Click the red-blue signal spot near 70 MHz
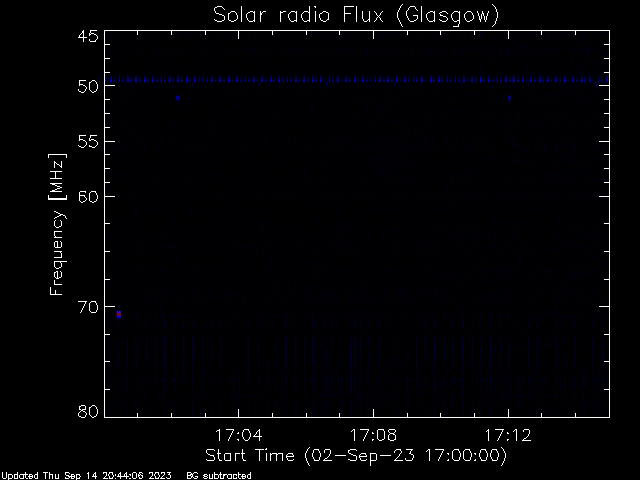 coord(119,314)
